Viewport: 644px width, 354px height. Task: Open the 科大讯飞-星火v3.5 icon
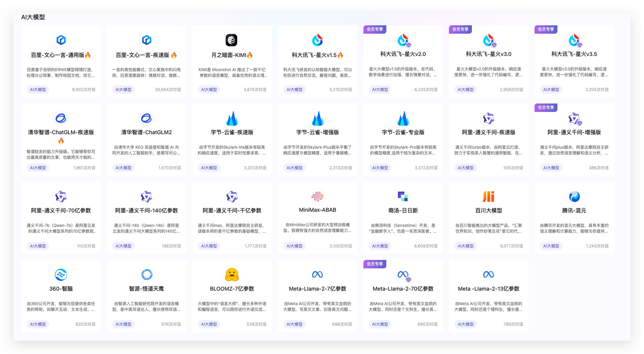(x=574, y=40)
